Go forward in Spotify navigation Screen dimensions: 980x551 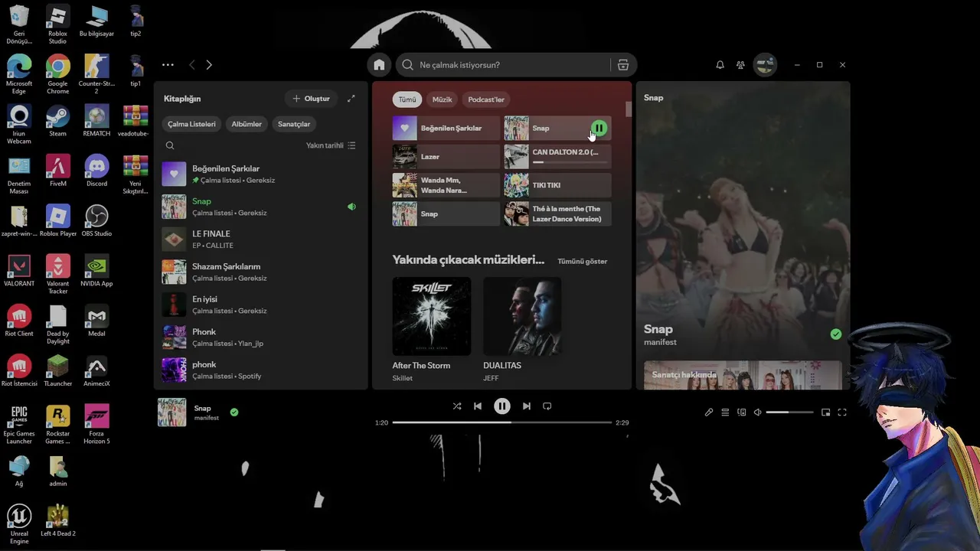(209, 65)
